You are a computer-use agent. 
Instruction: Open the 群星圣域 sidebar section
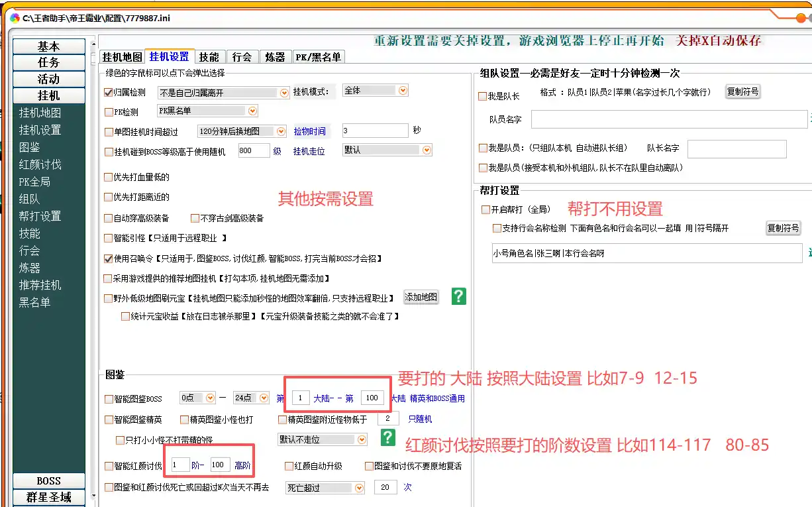49,497
